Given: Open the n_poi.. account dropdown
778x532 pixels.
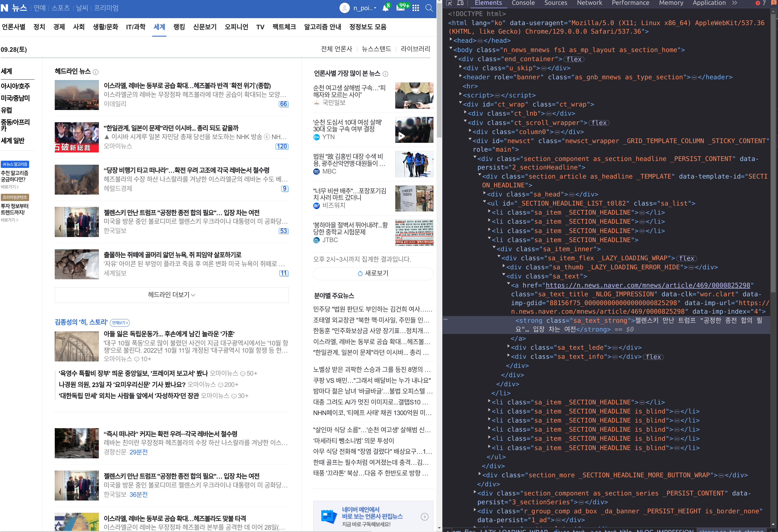Looking at the screenshot, I should pos(365,8).
